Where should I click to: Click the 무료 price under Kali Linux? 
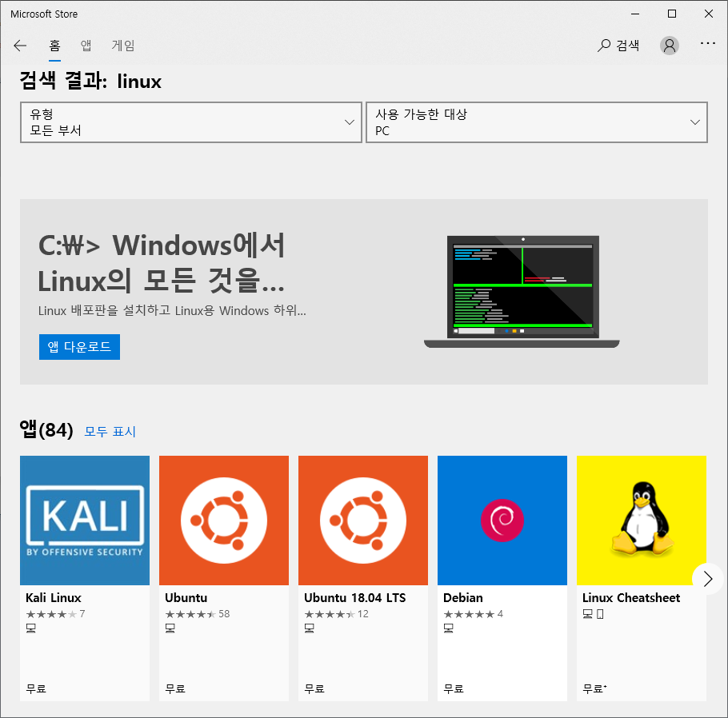[x=36, y=688]
